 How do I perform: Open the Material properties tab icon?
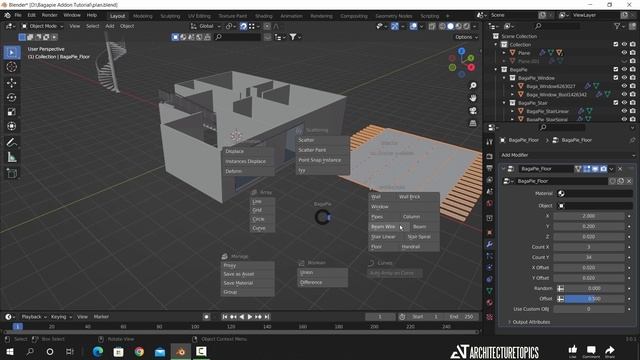coord(489,302)
